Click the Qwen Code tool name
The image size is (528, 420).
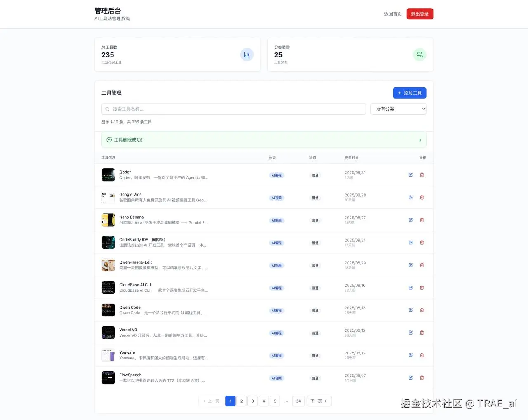pyautogui.click(x=130, y=307)
